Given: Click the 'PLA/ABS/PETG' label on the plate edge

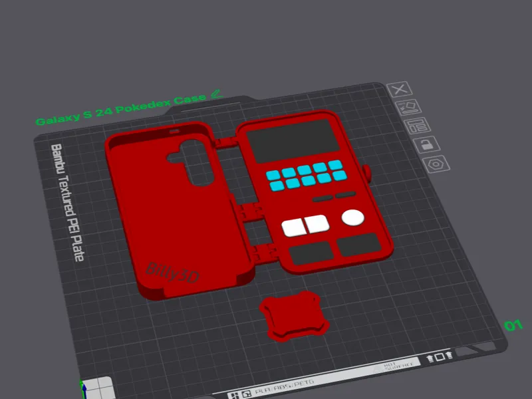Looking at the screenshot, I should (x=285, y=388).
